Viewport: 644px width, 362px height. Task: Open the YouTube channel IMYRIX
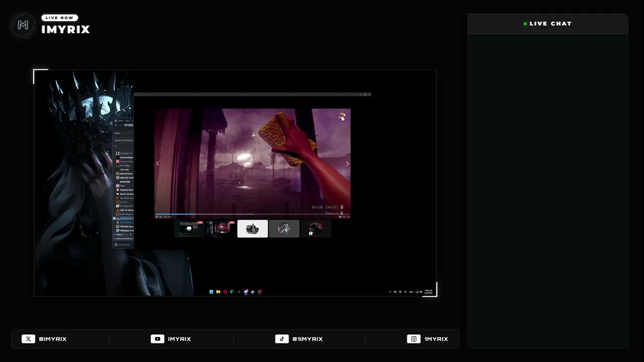pos(171,339)
